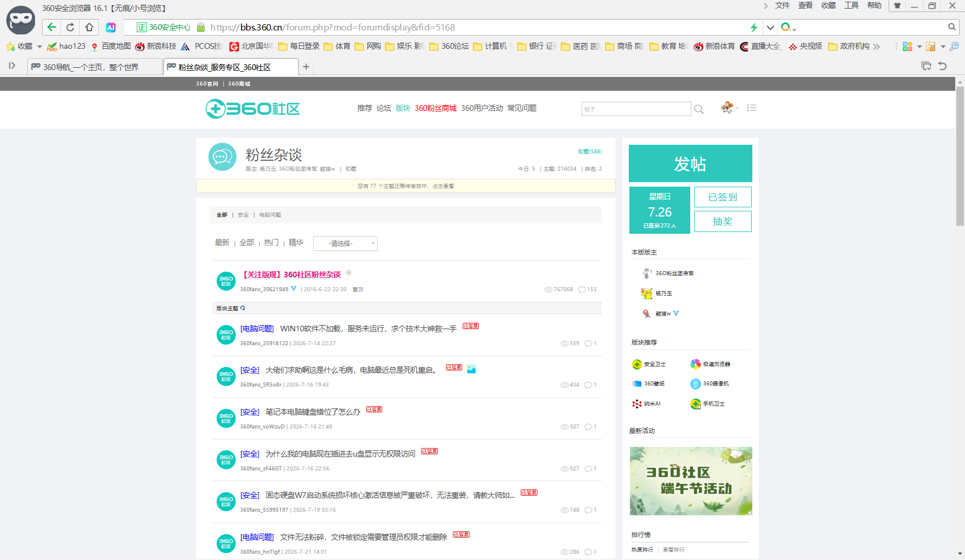
Task: Click the 粉丝杂谈 chat bubble icon
Action: click(x=222, y=157)
